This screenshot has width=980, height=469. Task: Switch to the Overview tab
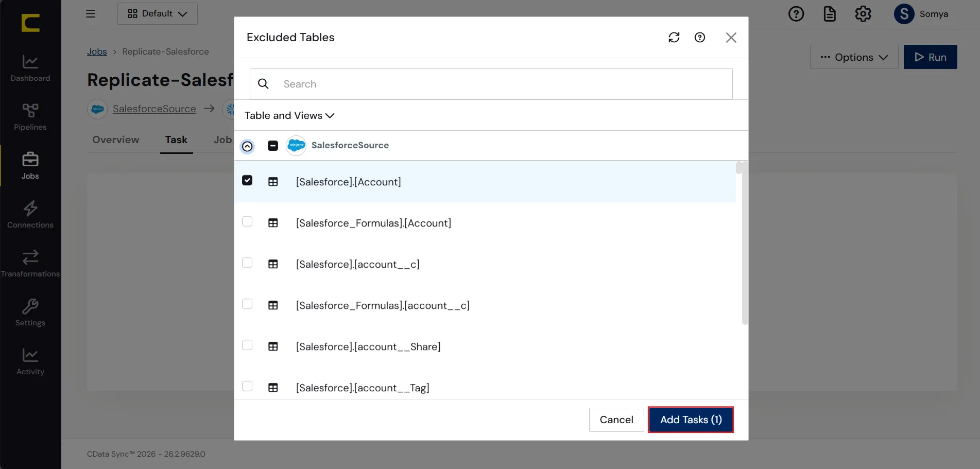(x=116, y=140)
